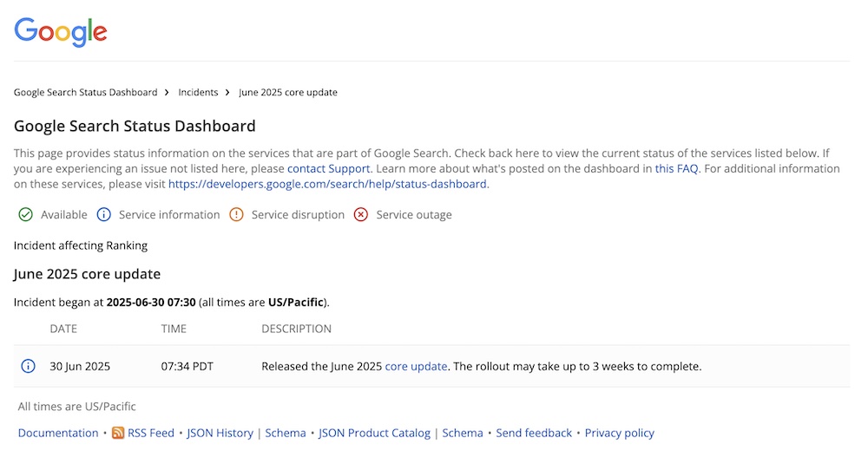Select the 07:34 PDT time cell

click(187, 366)
